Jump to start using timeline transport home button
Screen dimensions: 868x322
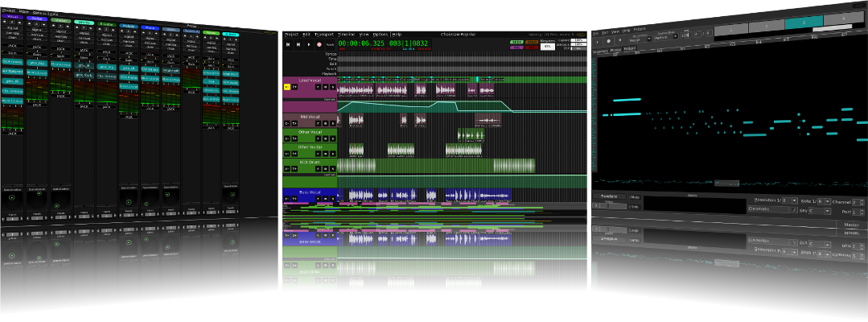tap(288, 44)
